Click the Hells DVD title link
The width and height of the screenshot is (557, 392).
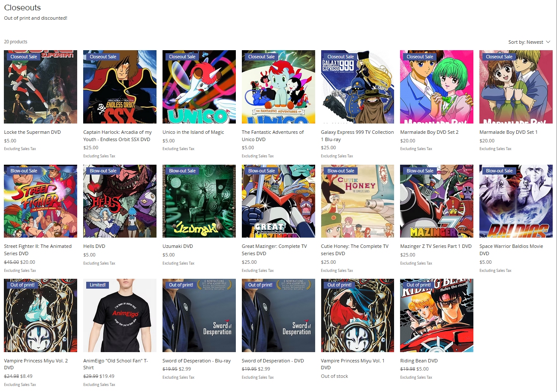click(94, 246)
